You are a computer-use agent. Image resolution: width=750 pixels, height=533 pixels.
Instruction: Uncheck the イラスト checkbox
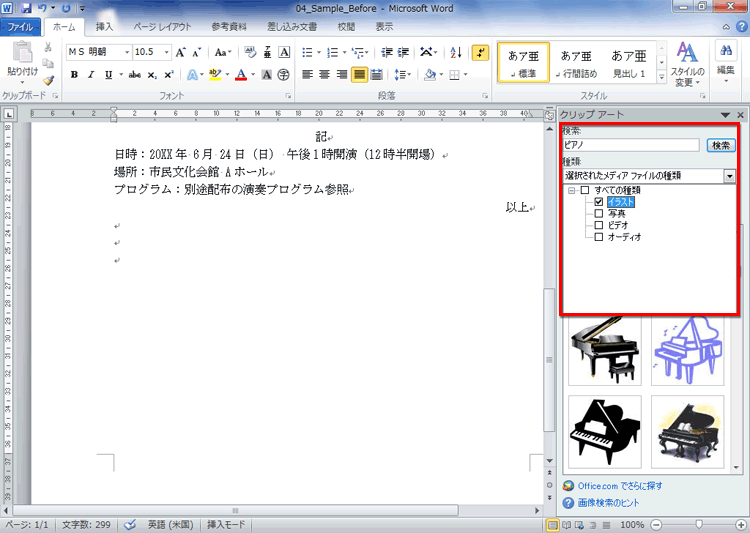(x=598, y=201)
